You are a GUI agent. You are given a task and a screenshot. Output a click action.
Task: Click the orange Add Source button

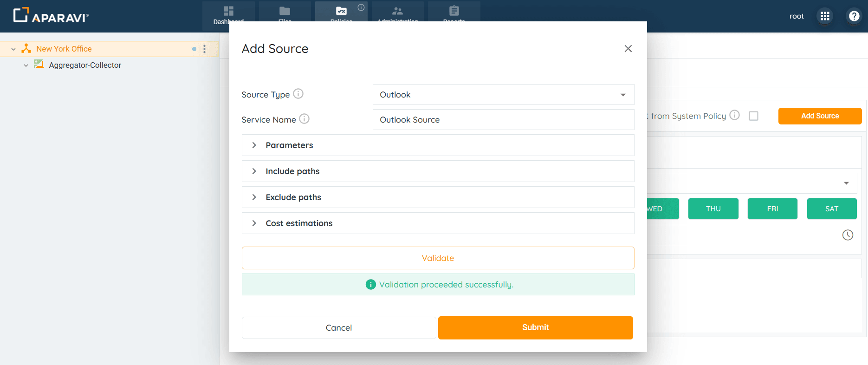tap(820, 116)
